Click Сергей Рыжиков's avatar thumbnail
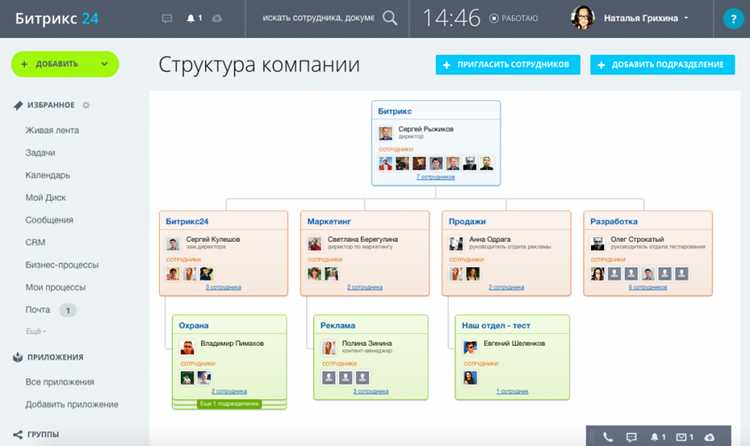The width and height of the screenshot is (750, 446). coord(386,133)
